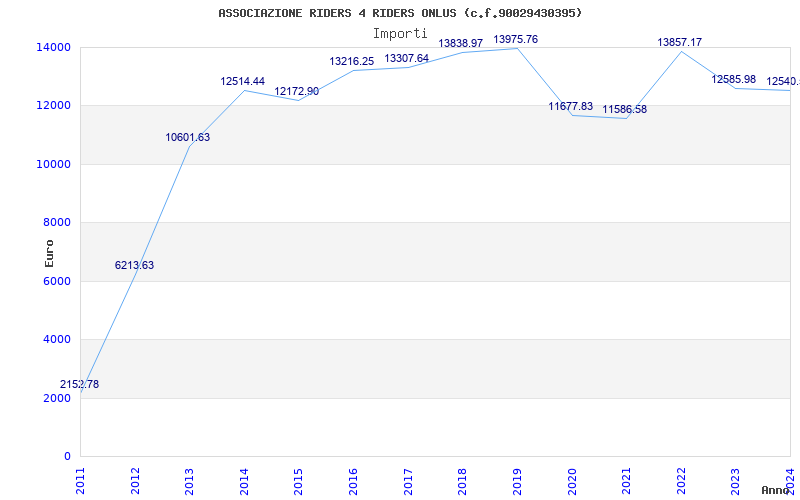
Task: Select the 12585.98 data label
Action: (x=734, y=79)
